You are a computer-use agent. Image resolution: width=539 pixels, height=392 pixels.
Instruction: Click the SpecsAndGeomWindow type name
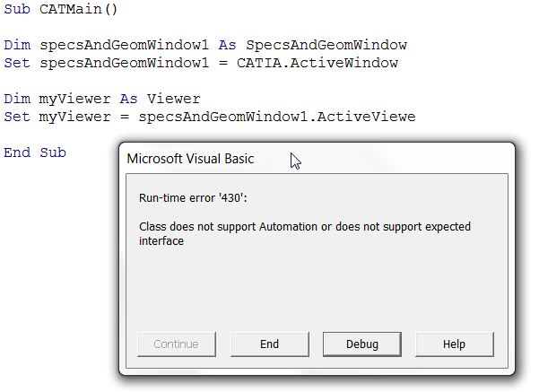[x=326, y=45]
